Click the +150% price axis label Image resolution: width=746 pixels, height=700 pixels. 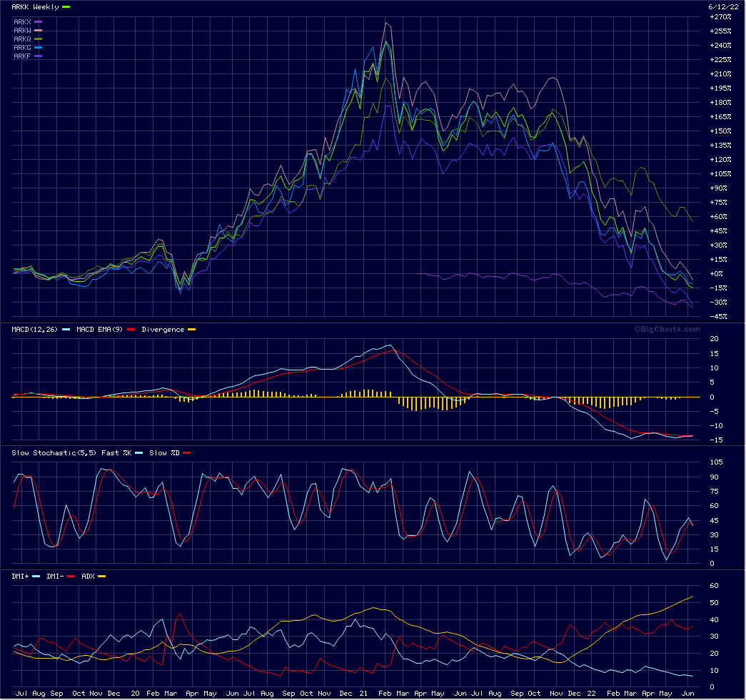[720, 131]
